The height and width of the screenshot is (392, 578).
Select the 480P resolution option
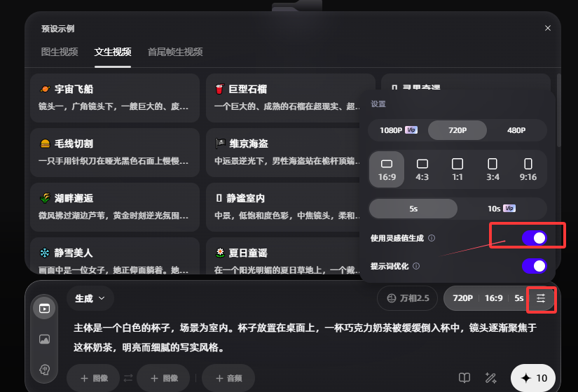click(x=516, y=130)
